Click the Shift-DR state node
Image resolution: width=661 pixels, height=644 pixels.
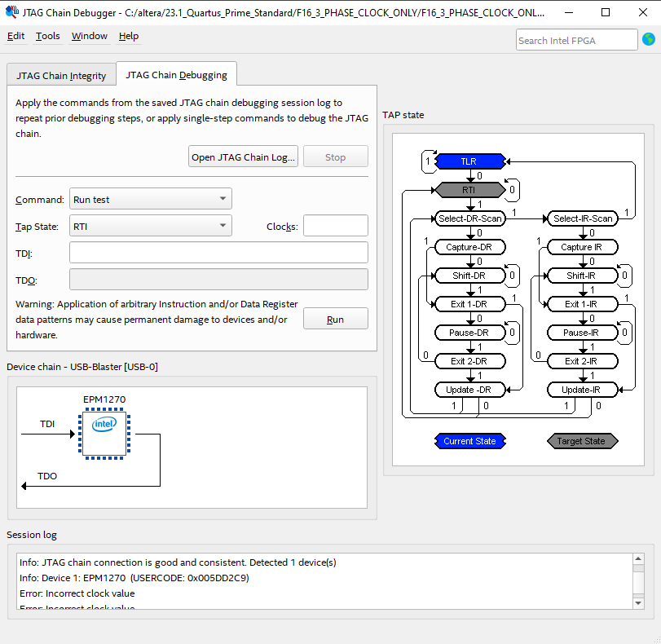point(469,276)
